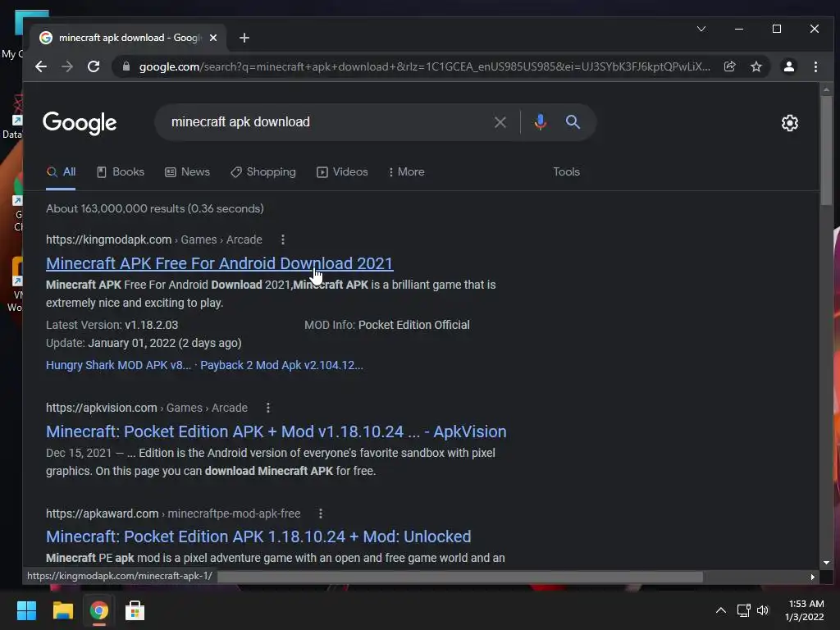Click the About 163,000,000 results text
The width and height of the screenshot is (840, 630).
tap(155, 208)
